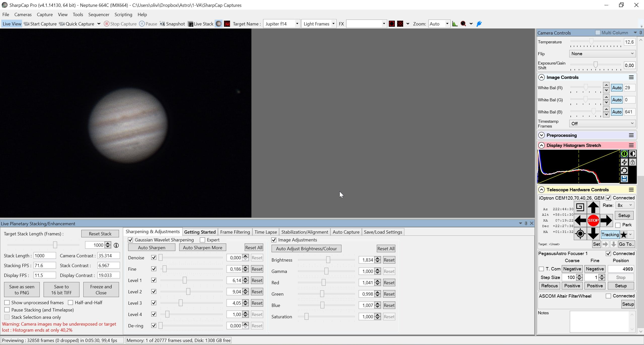Reset the display histogram stretch

click(x=624, y=170)
